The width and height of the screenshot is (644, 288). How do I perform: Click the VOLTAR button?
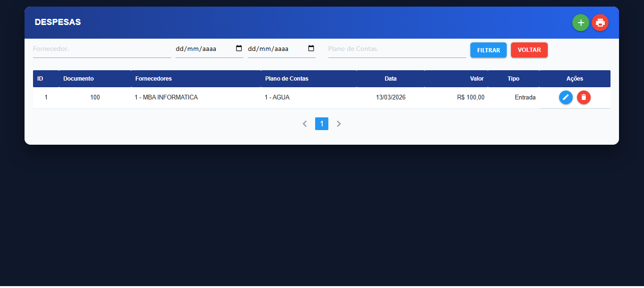click(529, 50)
